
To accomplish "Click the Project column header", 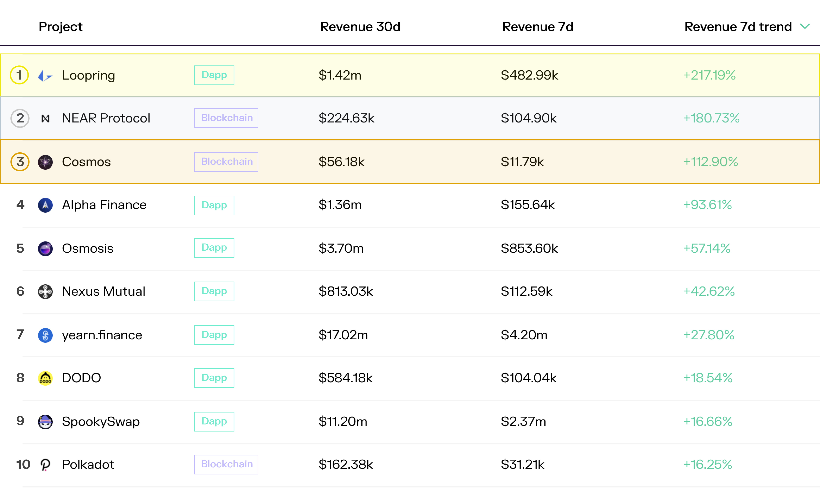I will pyautogui.click(x=60, y=27).
